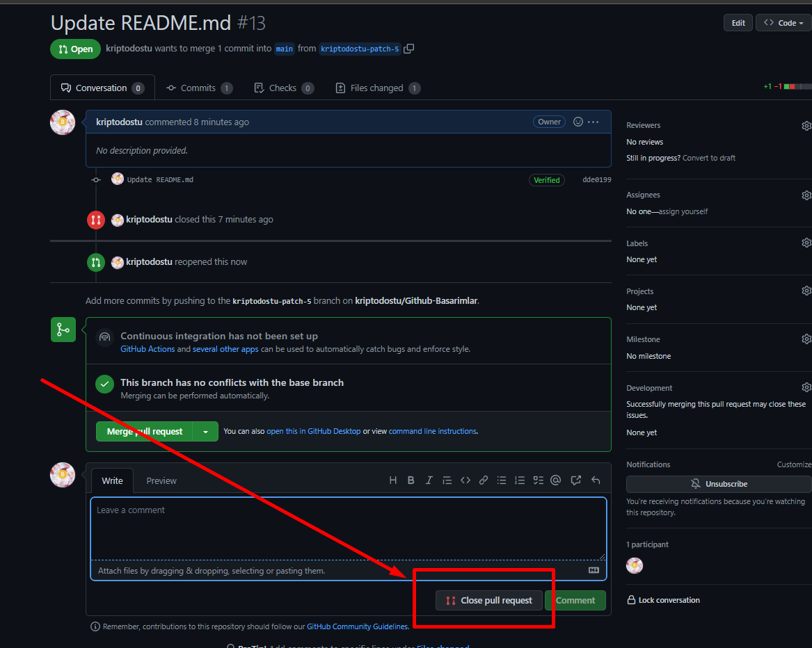Image resolution: width=812 pixels, height=648 pixels.
Task: Insert a task list checkbox item
Action: (x=538, y=480)
